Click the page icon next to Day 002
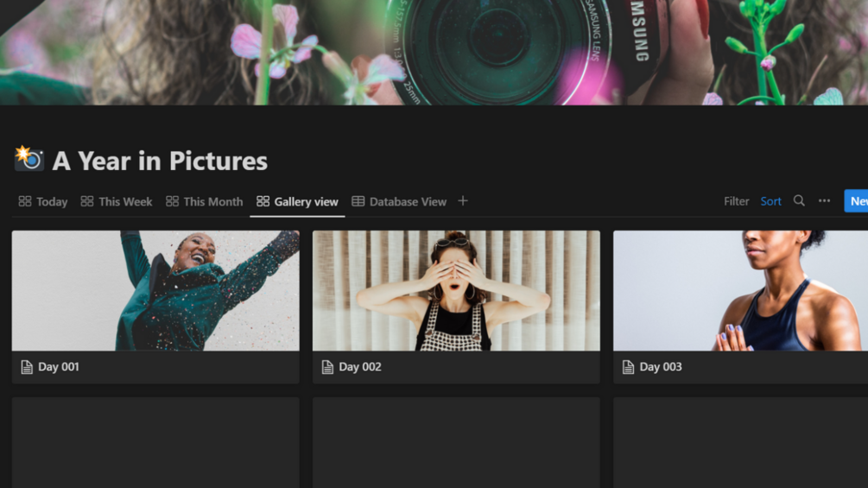868x488 pixels. pos(327,367)
